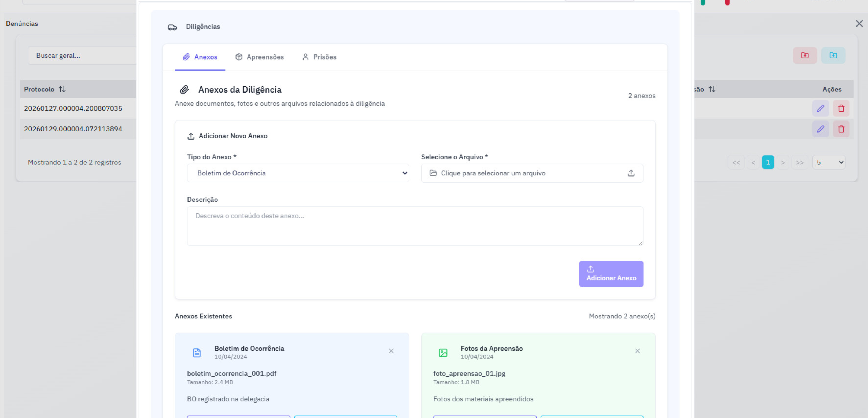This screenshot has width=868, height=418.
Task: Switch to the Apreensões tab
Action: coord(260,57)
